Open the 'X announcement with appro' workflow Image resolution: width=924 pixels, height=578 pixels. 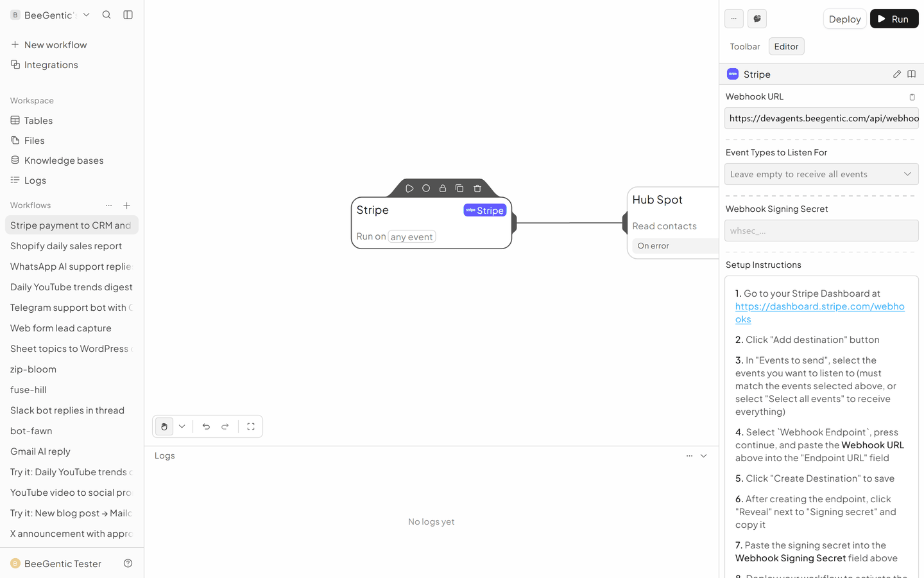(x=72, y=534)
